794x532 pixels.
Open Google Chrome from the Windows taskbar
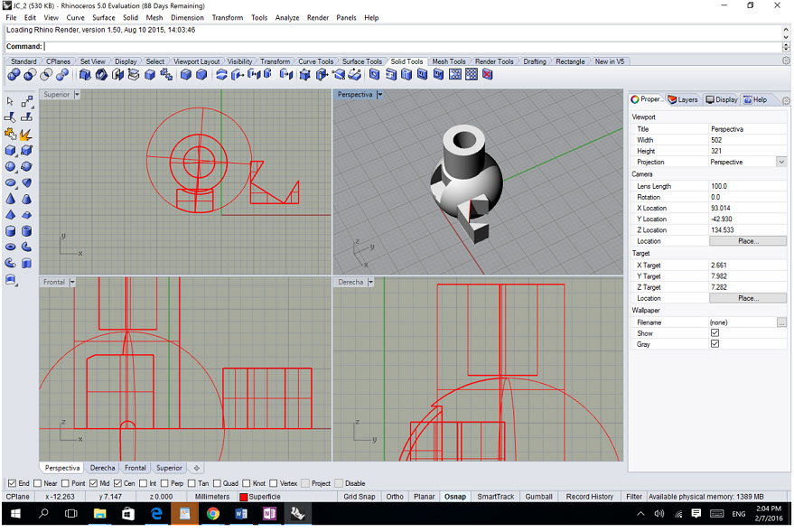(213, 514)
